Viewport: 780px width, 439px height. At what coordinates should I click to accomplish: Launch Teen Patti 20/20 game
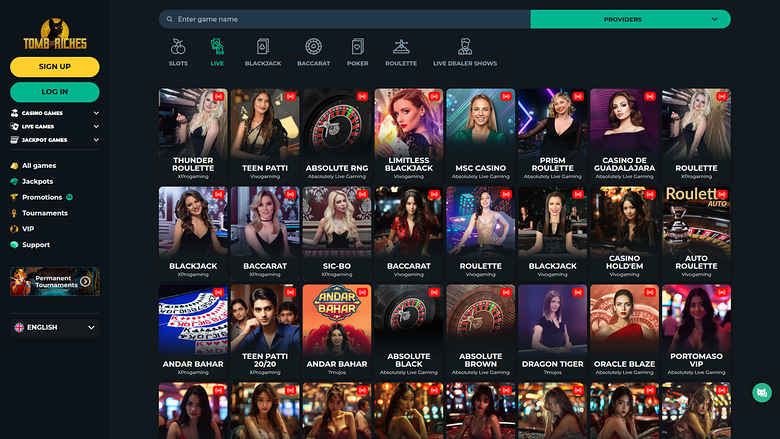[265, 331]
